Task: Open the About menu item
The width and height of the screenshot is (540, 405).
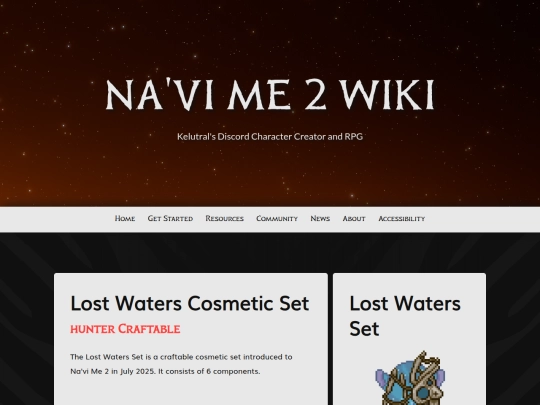Action: tap(354, 218)
